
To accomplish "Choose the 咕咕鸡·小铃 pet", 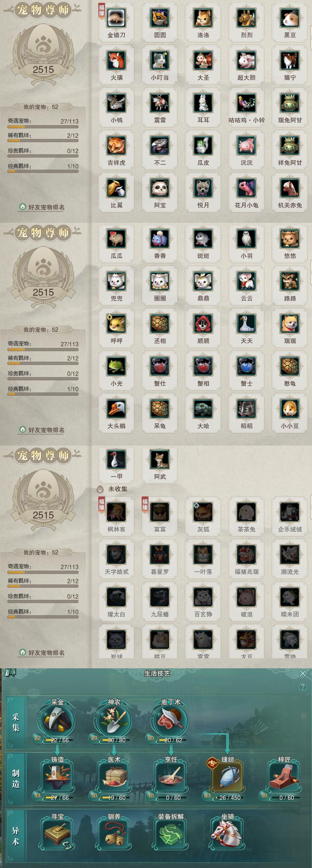I will pos(246,103).
